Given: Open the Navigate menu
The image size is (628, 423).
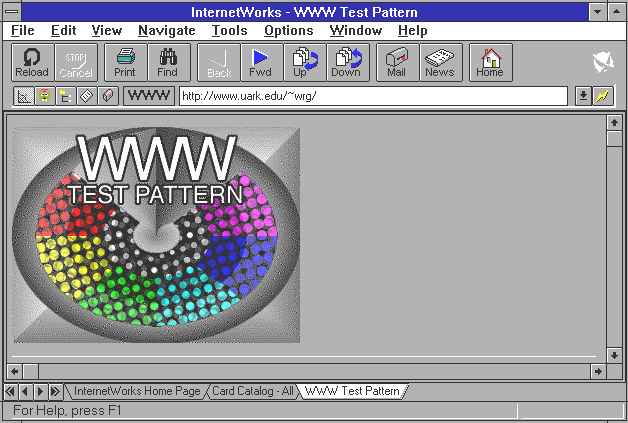Looking at the screenshot, I should coord(166,31).
